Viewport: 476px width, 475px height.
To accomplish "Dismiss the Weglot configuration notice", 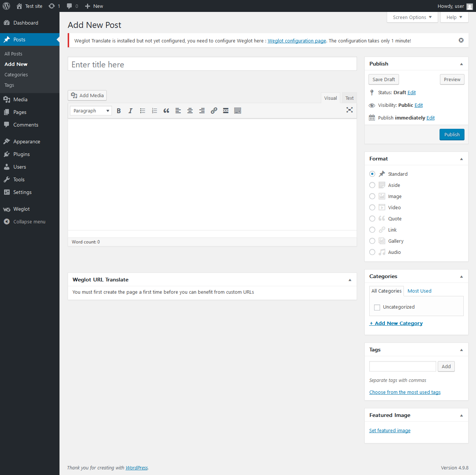I will [461, 40].
